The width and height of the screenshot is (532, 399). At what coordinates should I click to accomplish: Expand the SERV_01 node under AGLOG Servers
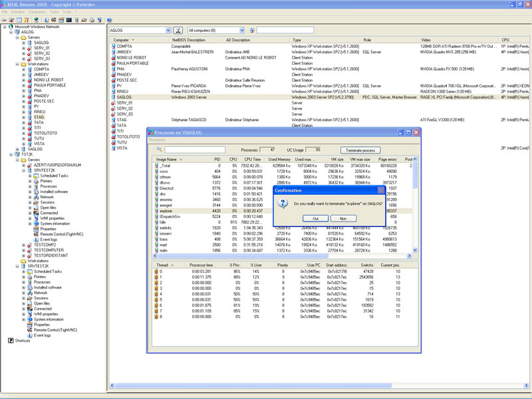[23, 48]
